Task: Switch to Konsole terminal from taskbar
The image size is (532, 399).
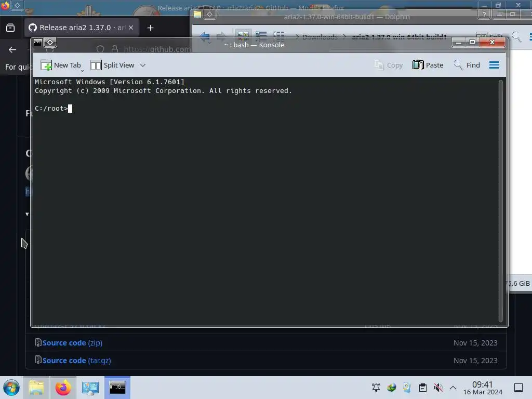Action: 117,388
